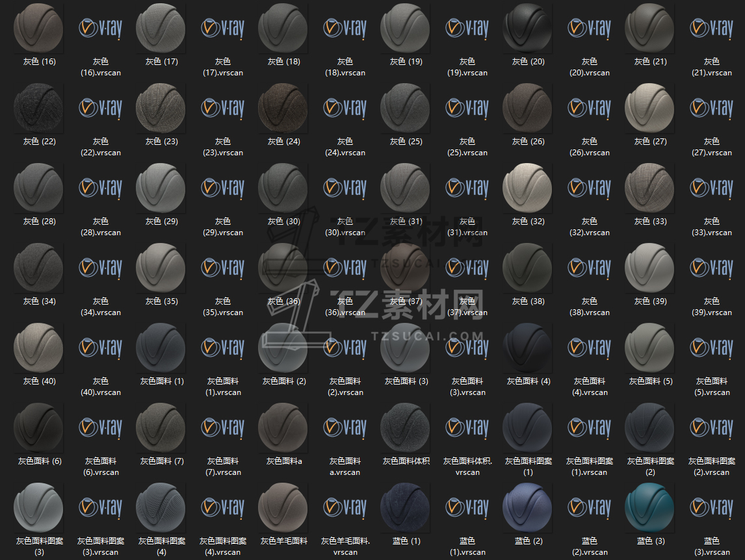The width and height of the screenshot is (745, 560).
Task: Click the file name label 灰色 (29)
Action: coord(161,221)
